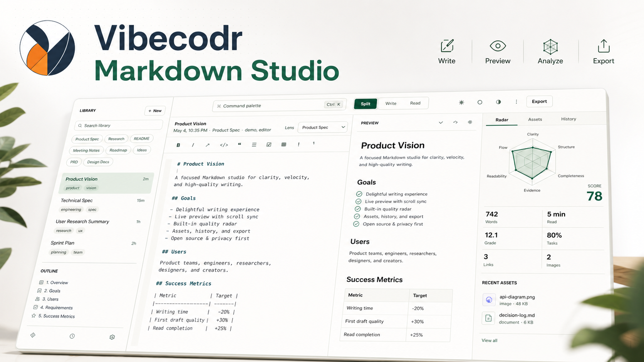644x362 pixels.
Task: Click the Vibecodr leaf logo
Action: 47,48
